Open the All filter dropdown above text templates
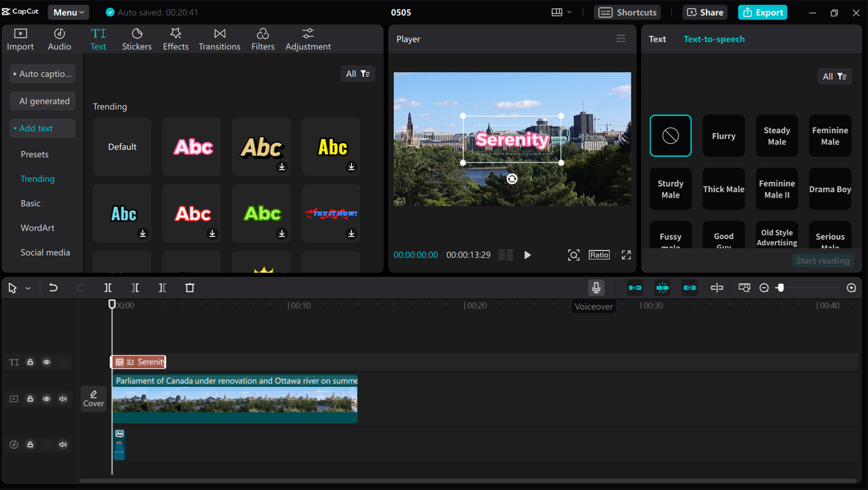The image size is (868, 490). point(357,73)
